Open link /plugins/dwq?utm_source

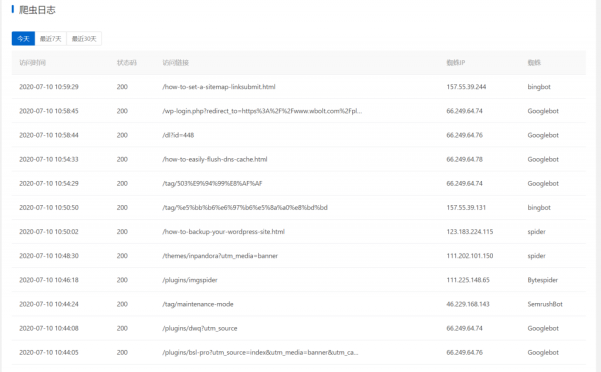(x=200, y=328)
